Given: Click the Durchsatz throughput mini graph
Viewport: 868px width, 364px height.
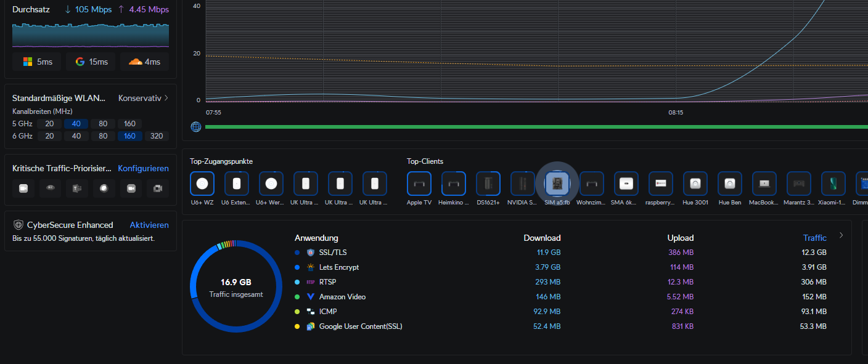Looking at the screenshot, I should [x=91, y=35].
